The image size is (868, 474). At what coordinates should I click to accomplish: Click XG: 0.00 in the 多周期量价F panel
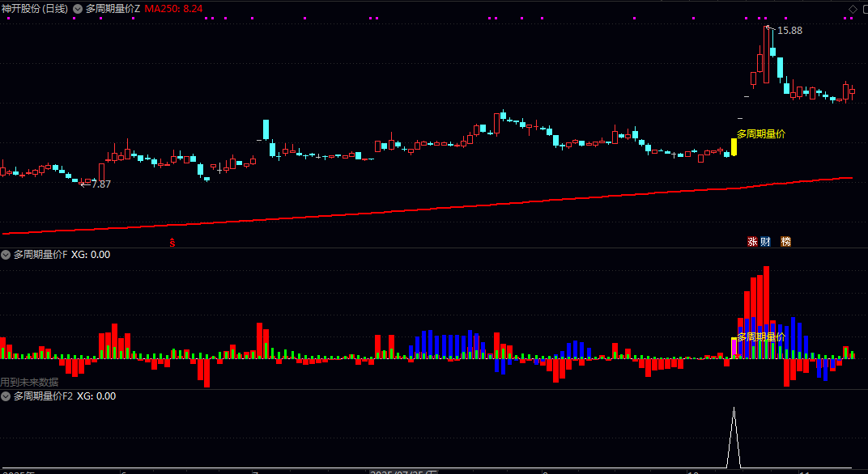[91, 255]
